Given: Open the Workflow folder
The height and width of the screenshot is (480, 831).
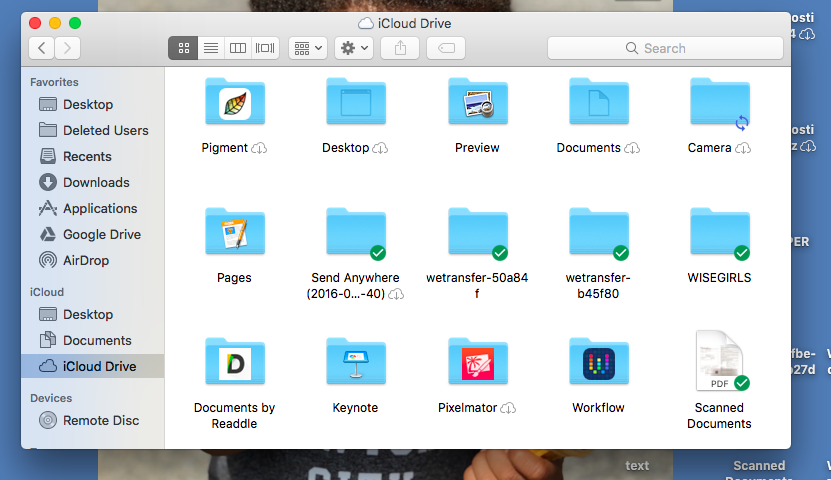Looking at the screenshot, I should pos(598,361).
